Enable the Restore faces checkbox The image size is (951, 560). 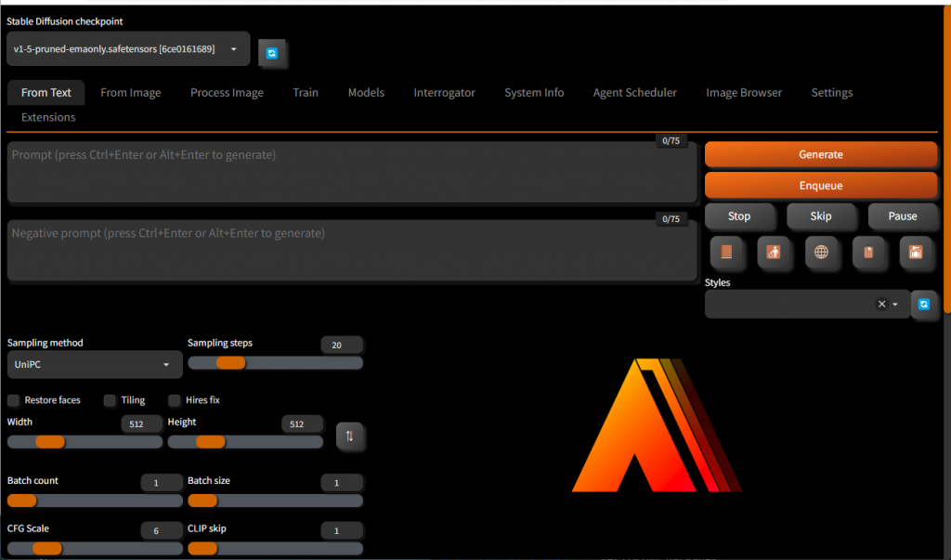[x=13, y=400]
